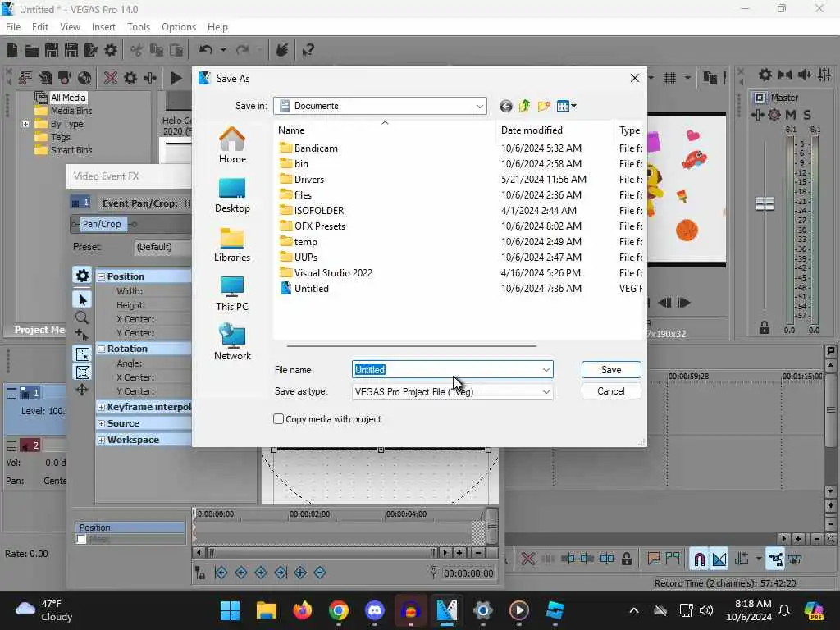Click the Cancel button
The height and width of the screenshot is (630, 840).
610,391
